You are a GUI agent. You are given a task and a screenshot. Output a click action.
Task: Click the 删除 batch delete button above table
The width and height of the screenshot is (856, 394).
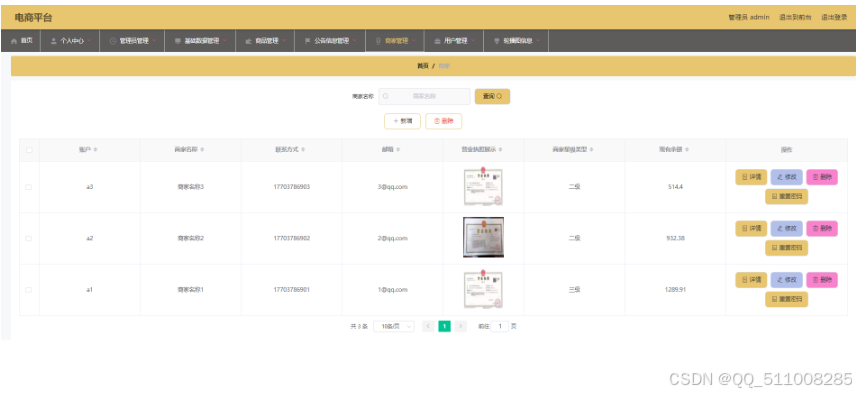(x=443, y=121)
